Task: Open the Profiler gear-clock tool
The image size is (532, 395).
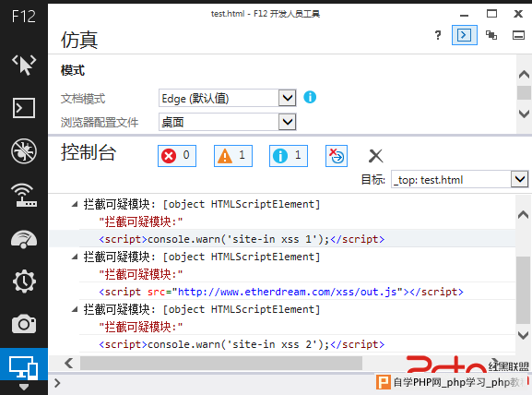Action: coord(24,281)
